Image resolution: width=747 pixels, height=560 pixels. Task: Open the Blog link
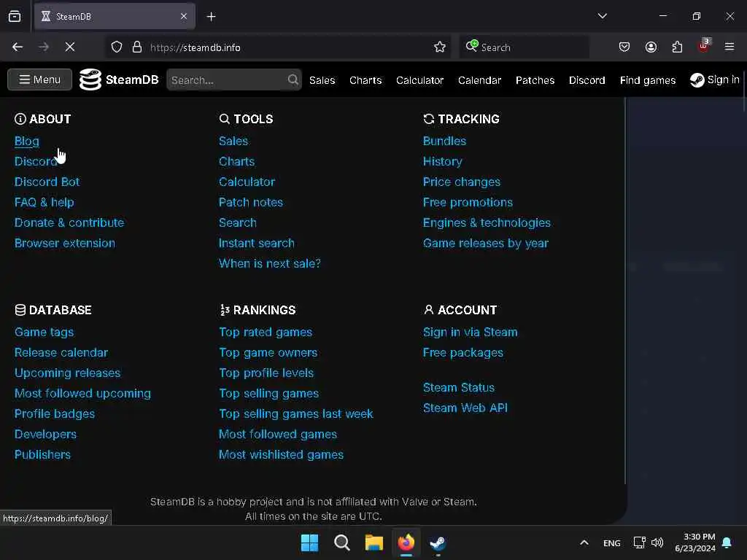(x=27, y=141)
